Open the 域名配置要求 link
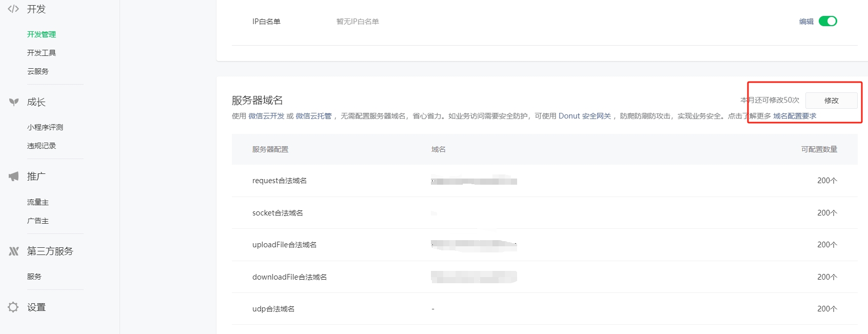The height and width of the screenshot is (334, 868). click(x=794, y=116)
